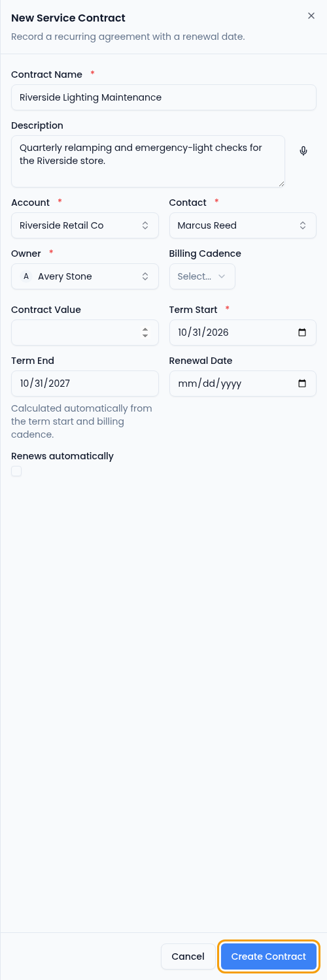Open the Contact dropdown showing Marcus Reed

(243, 225)
